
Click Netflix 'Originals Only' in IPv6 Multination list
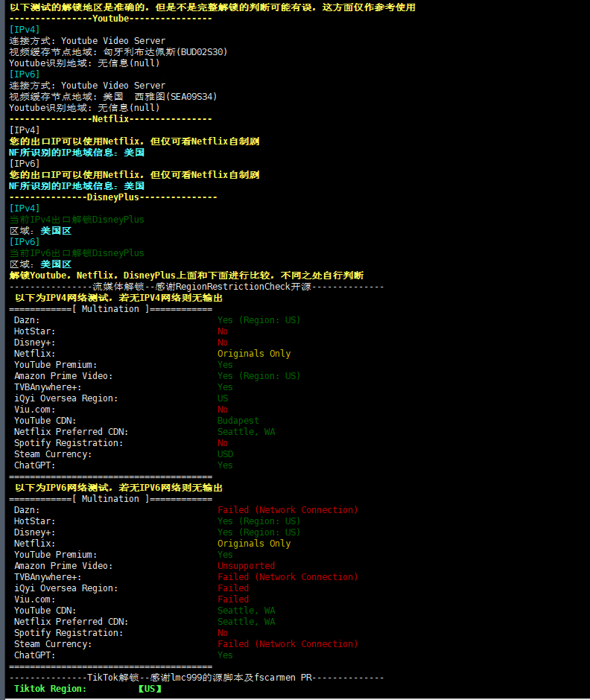click(254, 544)
